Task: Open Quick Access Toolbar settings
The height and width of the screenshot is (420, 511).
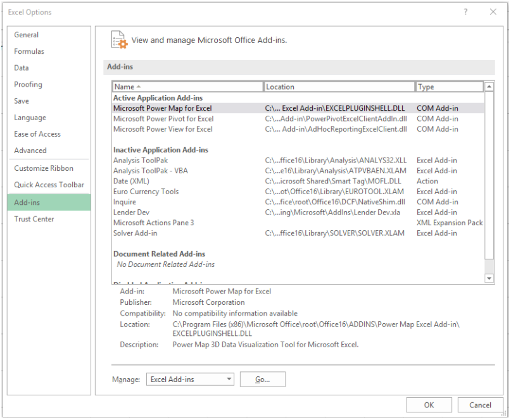Action: click(x=49, y=185)
